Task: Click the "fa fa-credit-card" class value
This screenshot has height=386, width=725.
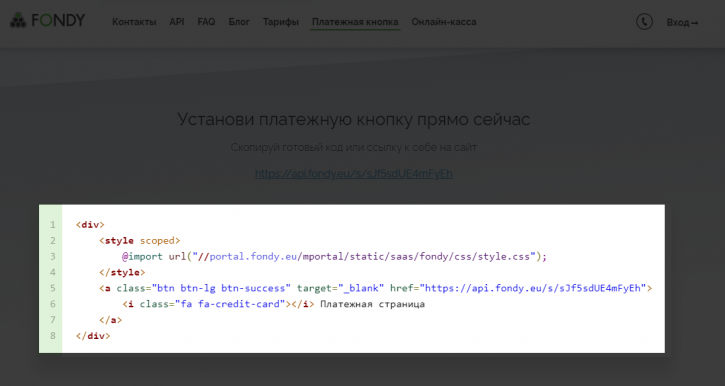Action: point(230,304)
